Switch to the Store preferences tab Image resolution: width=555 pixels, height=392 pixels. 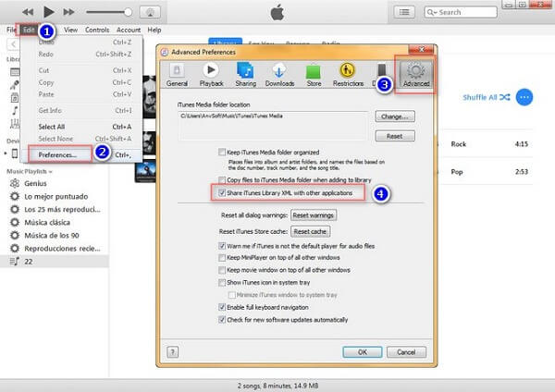point(314,75)
